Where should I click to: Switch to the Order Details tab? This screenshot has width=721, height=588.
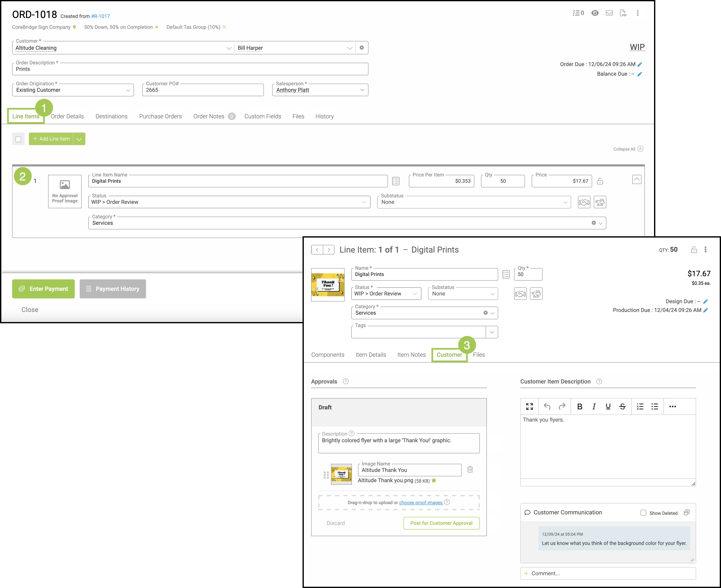pos(67,116)
